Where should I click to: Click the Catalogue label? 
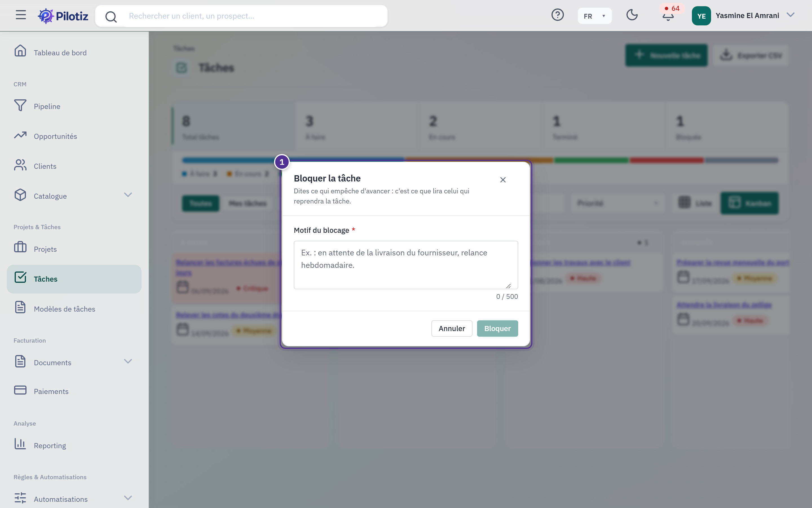pyautogui.click(x=50, y=196)
